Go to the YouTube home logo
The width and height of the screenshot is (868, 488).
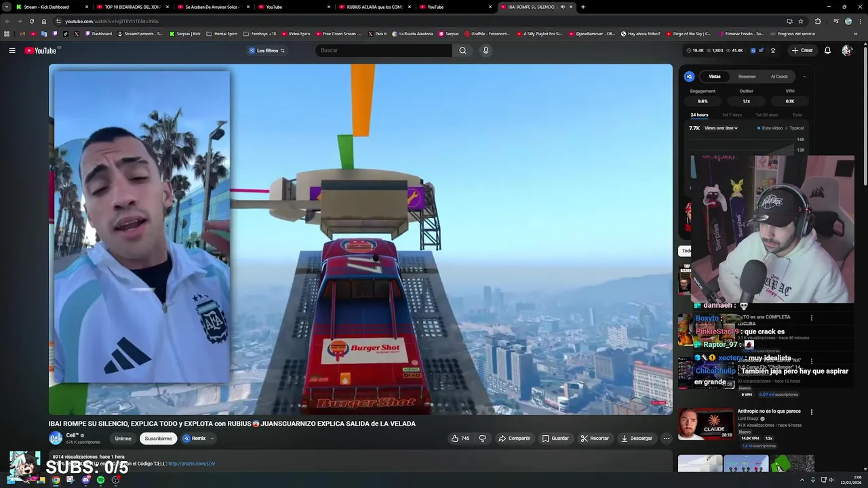pos(41,51)
